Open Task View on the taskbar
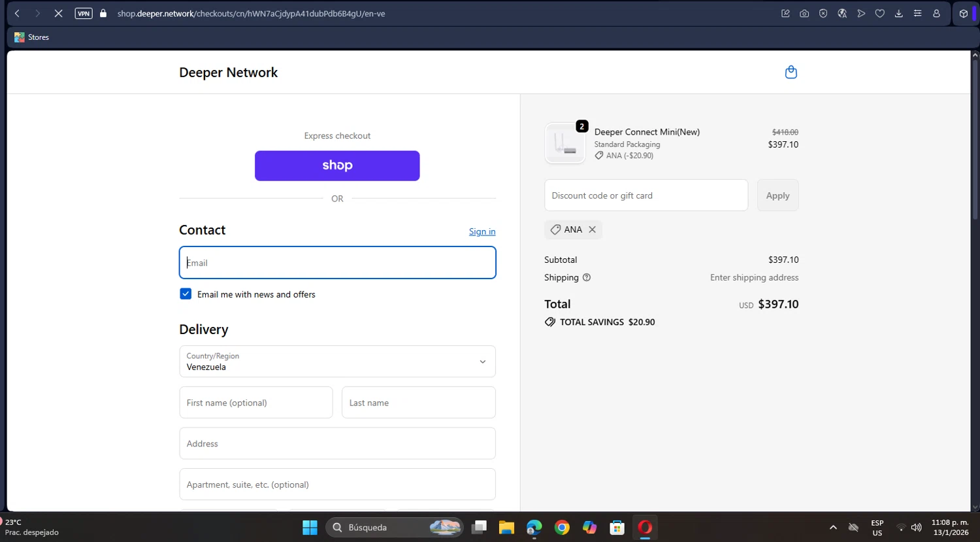The width and height of the screenshot is (980, 542). coord(480,527)
